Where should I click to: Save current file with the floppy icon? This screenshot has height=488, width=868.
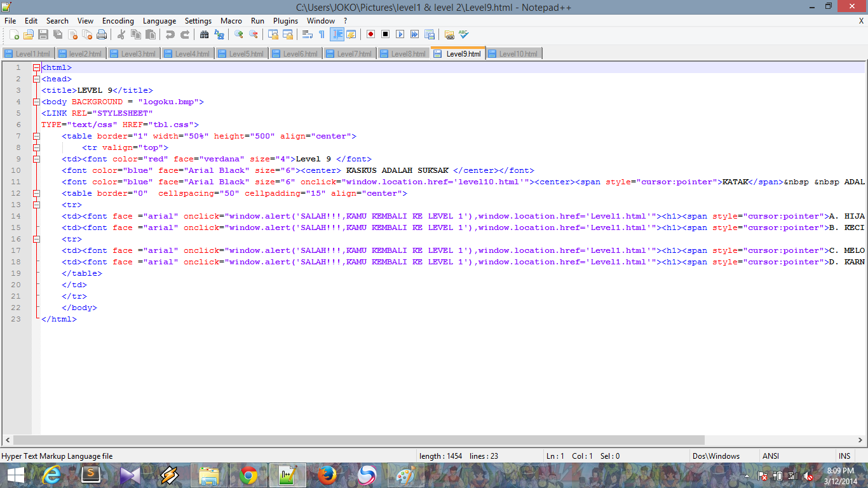point(43,34)
